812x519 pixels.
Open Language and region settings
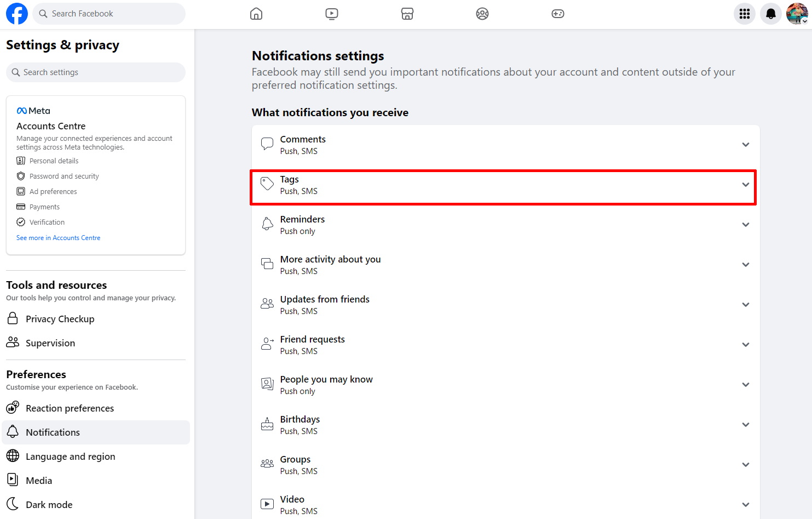tap(70, 457)
